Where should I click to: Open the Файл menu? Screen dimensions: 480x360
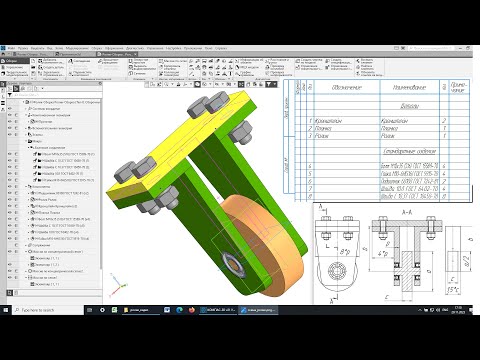pos(11,48)
